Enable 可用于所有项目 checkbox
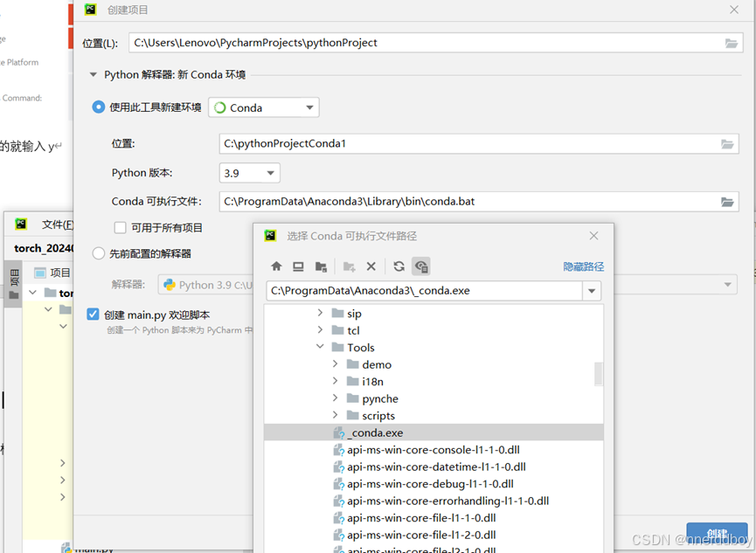Viewport: 756px width, 553px height. (x=120, y=227)
